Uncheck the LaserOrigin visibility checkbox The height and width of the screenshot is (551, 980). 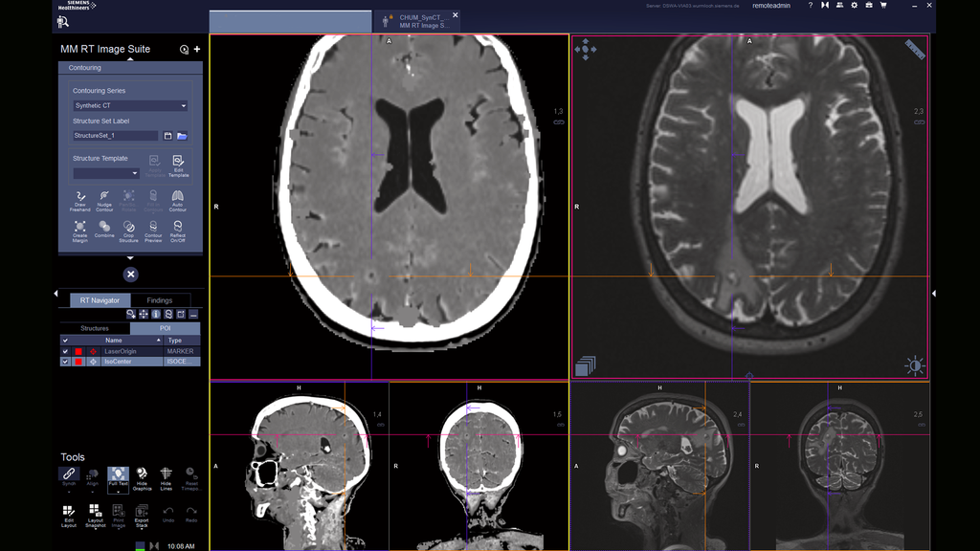click(65, 351)
